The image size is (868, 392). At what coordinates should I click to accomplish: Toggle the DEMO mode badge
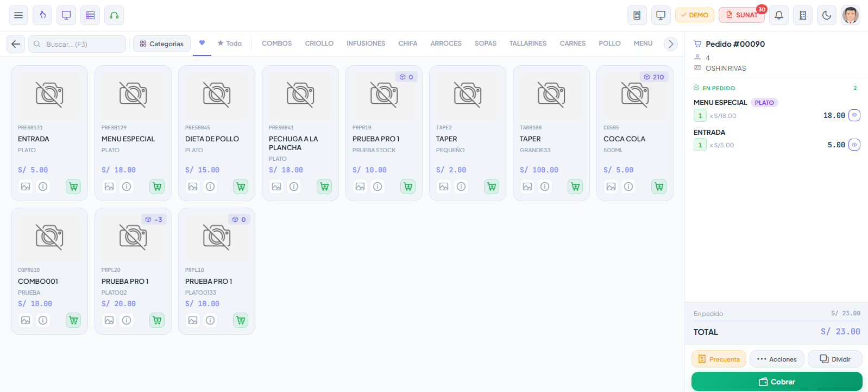click(x=695, y=15)
